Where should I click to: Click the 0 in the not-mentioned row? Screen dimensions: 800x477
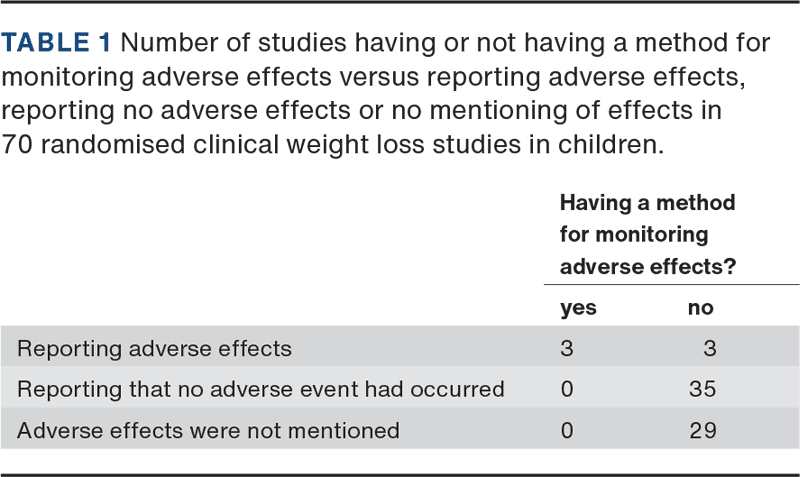tap(567, 431)
